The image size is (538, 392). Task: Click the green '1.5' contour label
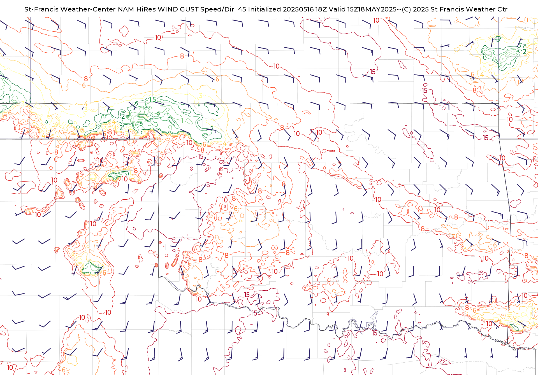tap(152, 99)
